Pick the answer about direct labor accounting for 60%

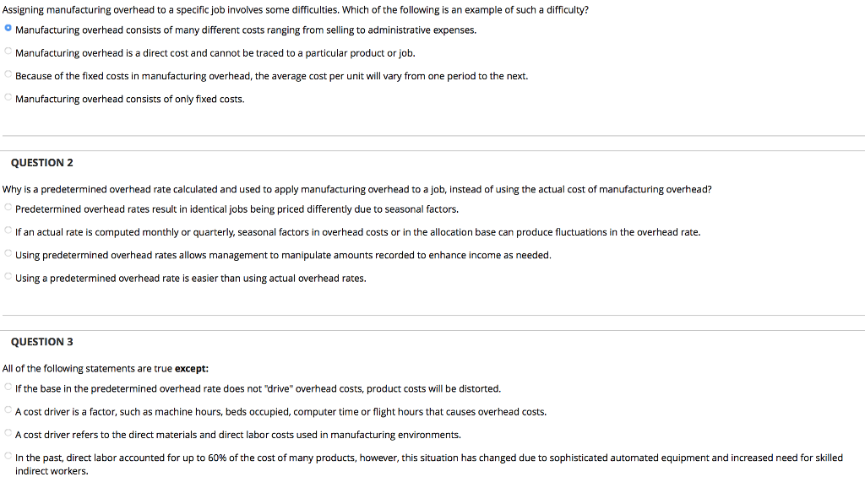point(8,457)
